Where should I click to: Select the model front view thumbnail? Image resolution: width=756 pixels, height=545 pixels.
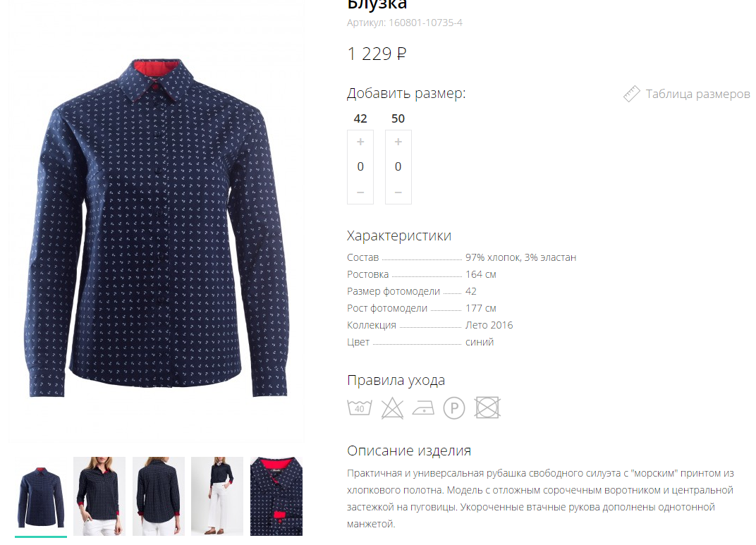(x=99, y=496)
